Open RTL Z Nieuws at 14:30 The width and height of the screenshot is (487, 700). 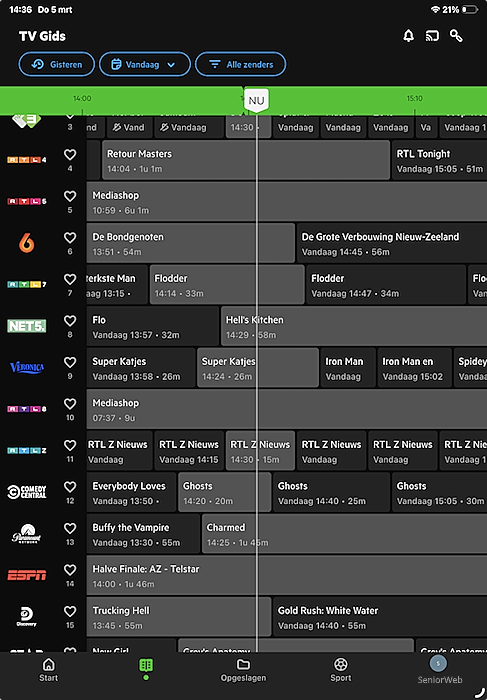[x=260, y=450]
